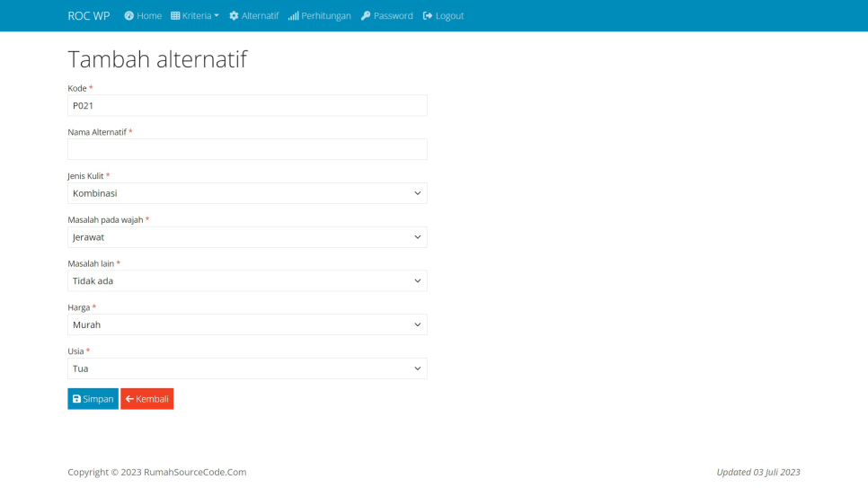
Task: Go to the Perhitungan menu item
Action: 325,16
